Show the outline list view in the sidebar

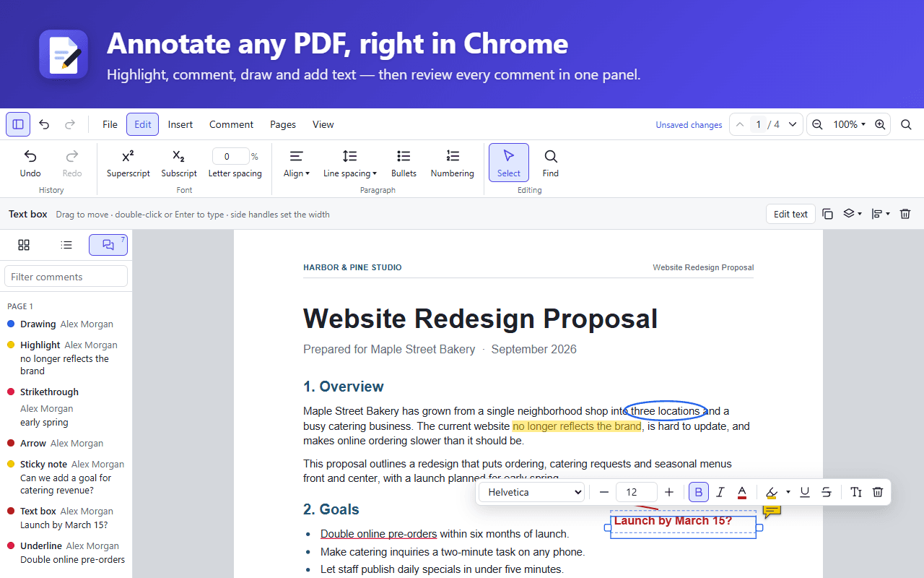click(x=66, y=245)
